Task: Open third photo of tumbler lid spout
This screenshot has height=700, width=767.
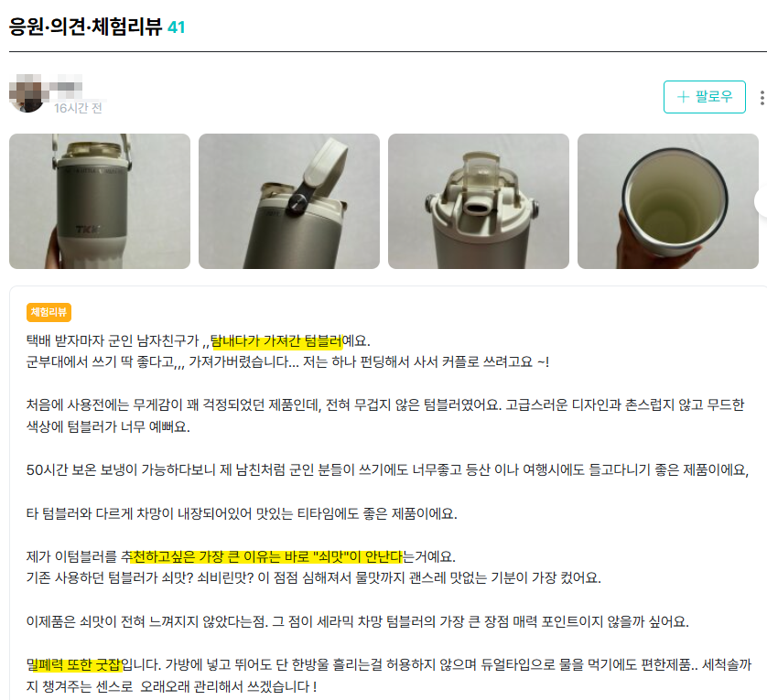Action: click(x=479, y=201)
